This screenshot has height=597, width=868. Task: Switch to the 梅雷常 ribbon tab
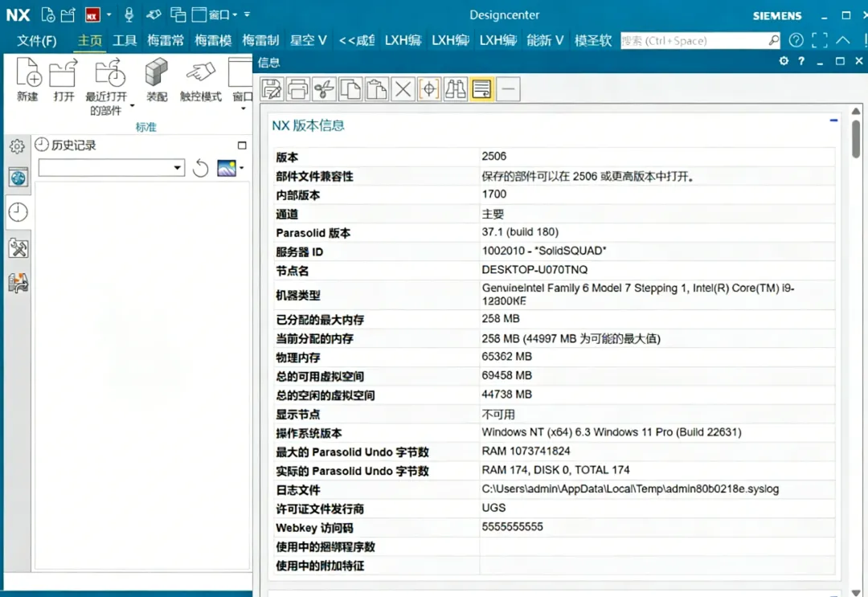[166, 40]
